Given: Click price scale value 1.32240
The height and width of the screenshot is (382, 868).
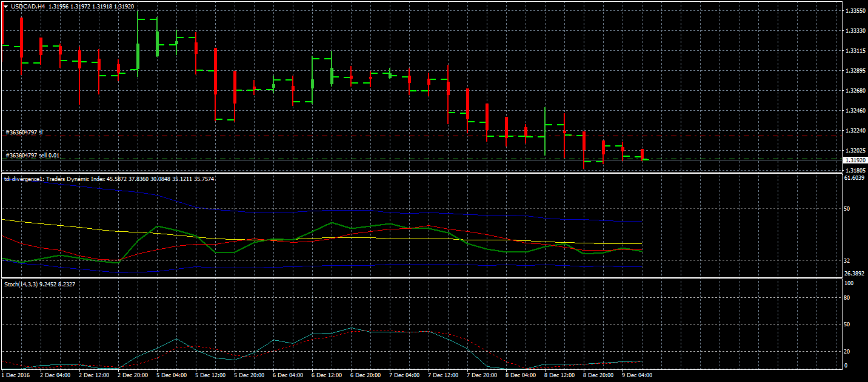Looking at the screenshot, I should click(x=856, y=131).
